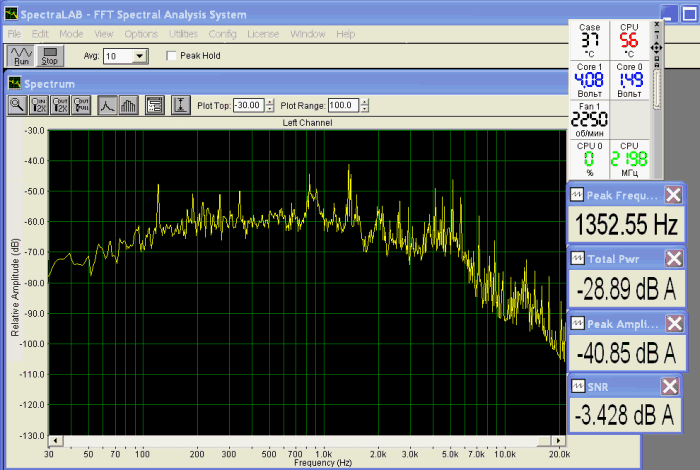Switch to line graph plot view
700x470 pixels.
tap(107, 104)
